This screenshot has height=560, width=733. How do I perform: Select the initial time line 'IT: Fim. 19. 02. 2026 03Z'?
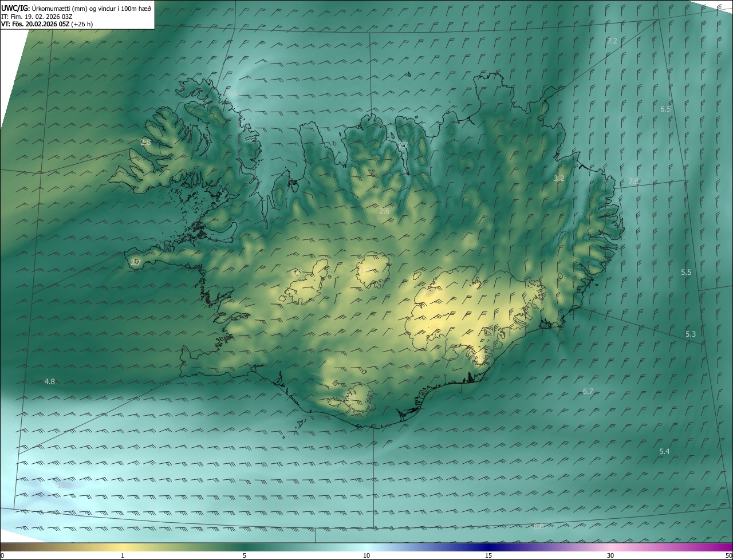tap(37, 16)
